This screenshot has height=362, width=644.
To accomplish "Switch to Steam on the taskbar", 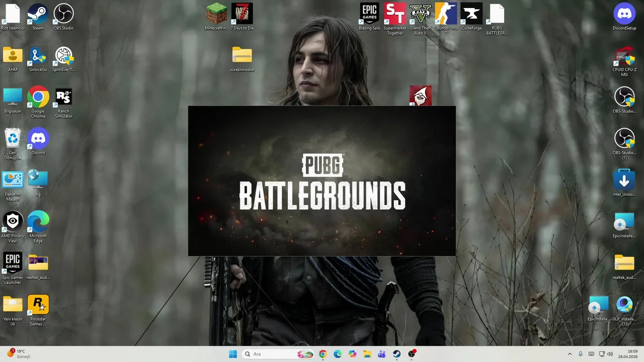I will pos(397,354).
